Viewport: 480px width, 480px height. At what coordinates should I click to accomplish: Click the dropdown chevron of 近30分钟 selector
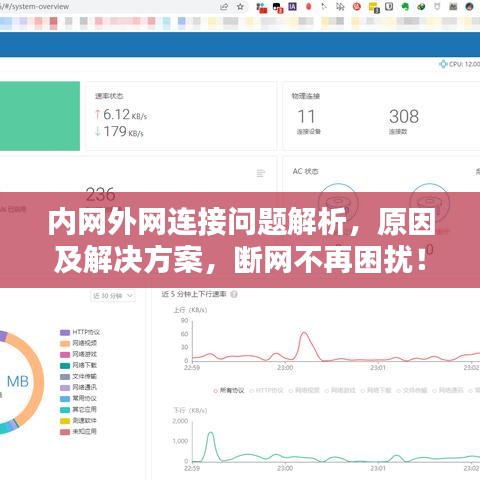tap(130, 296)
